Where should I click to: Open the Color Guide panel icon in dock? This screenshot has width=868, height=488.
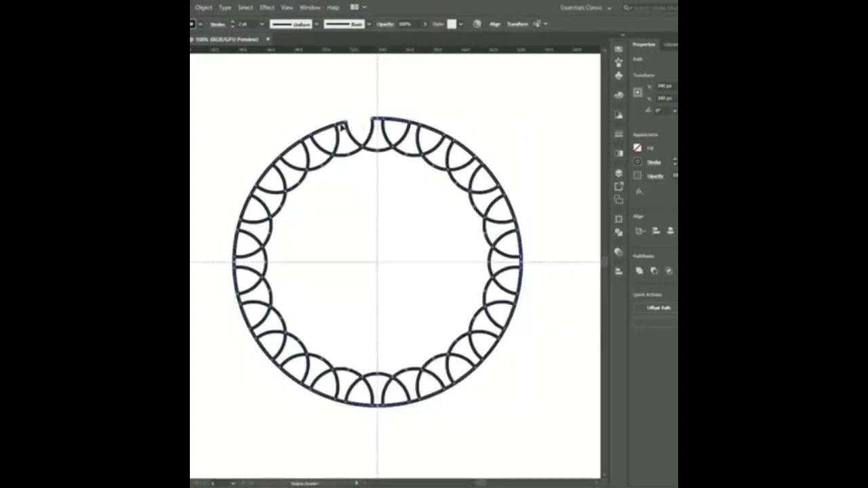pos(618,116)
